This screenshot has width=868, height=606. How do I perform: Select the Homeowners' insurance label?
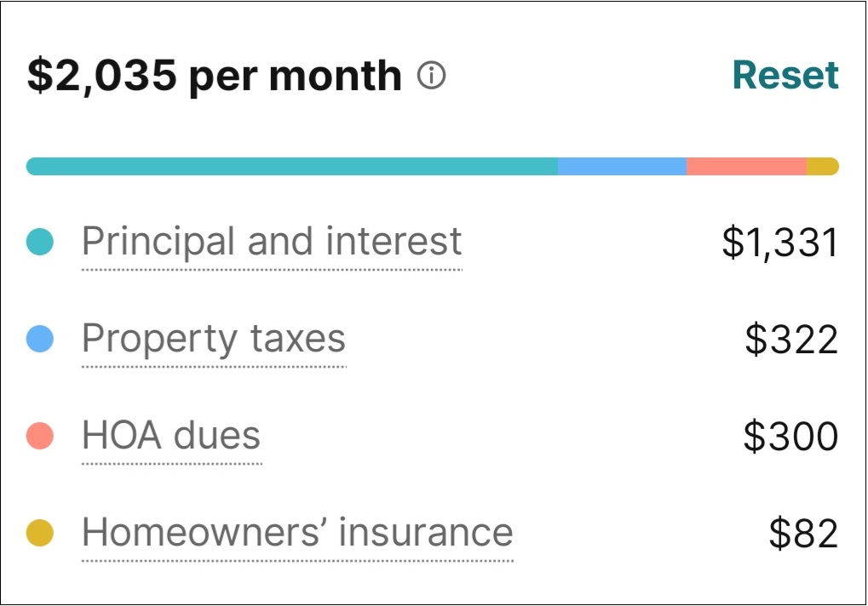coord(297,533)
